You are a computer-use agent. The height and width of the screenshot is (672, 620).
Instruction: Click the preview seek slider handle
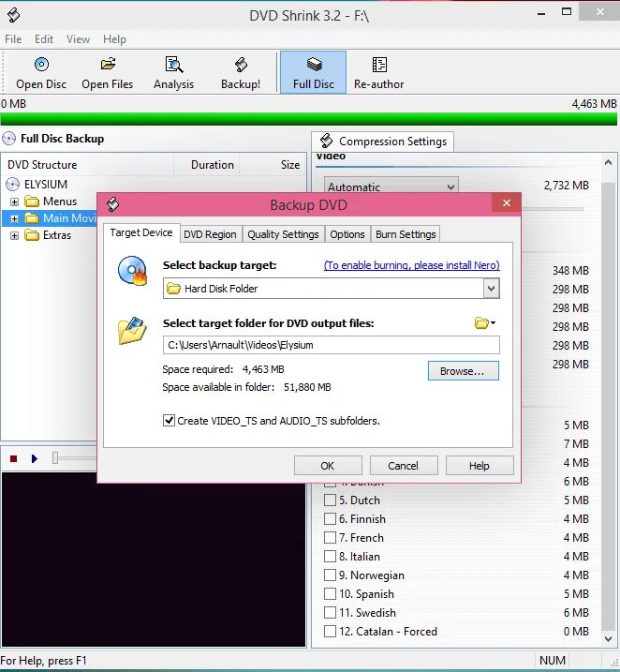tap(55, 458)
